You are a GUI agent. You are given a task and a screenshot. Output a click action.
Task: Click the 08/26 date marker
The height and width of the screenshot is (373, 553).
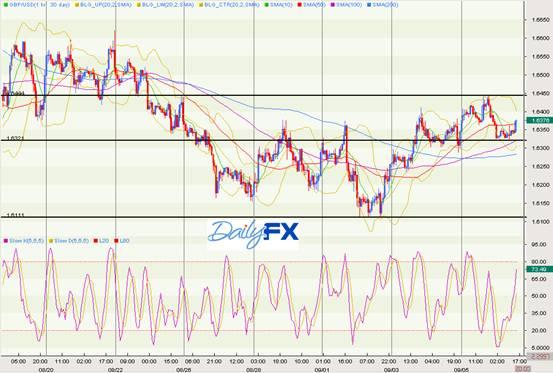[183, 369]
